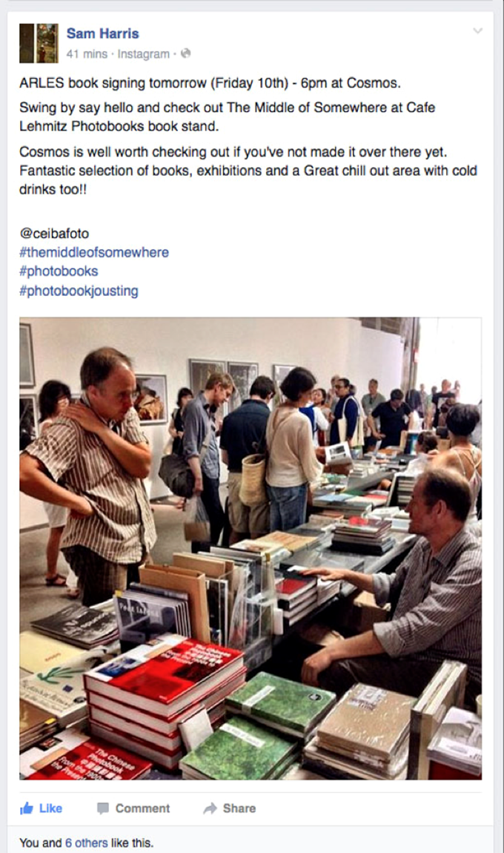Click the Sam Harris name link

[103, 33]
